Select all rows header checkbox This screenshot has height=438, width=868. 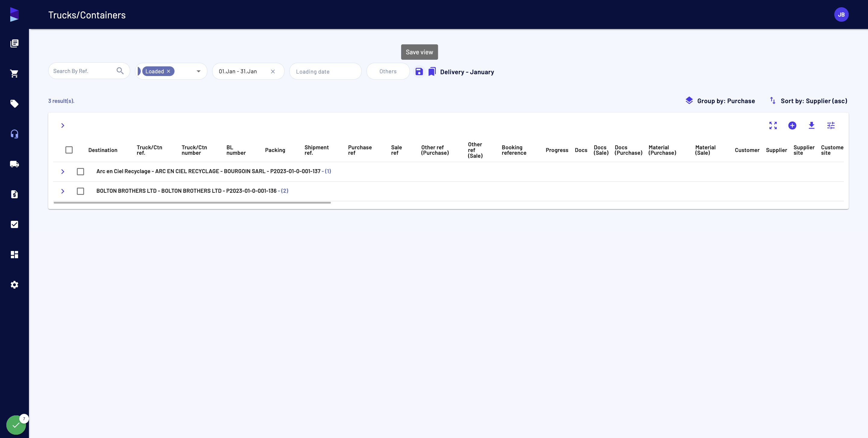[69, 150]
